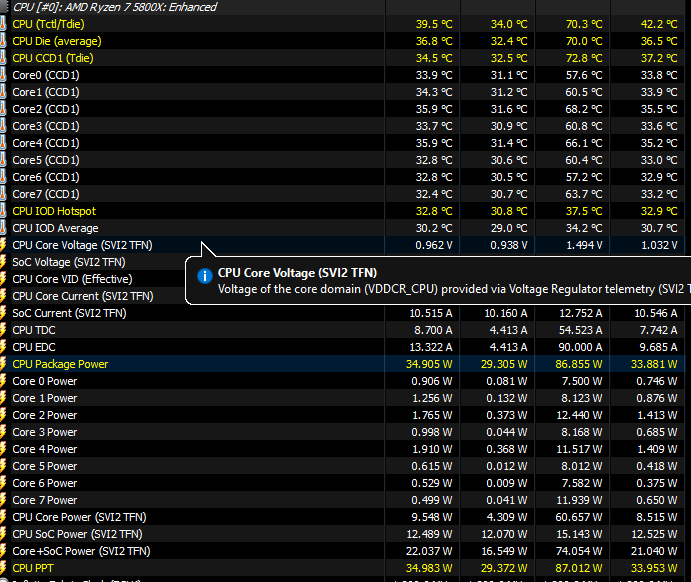691x582 pixels.
Task: Click the Core2 (CCD1) label
Action: pos(46,109)
